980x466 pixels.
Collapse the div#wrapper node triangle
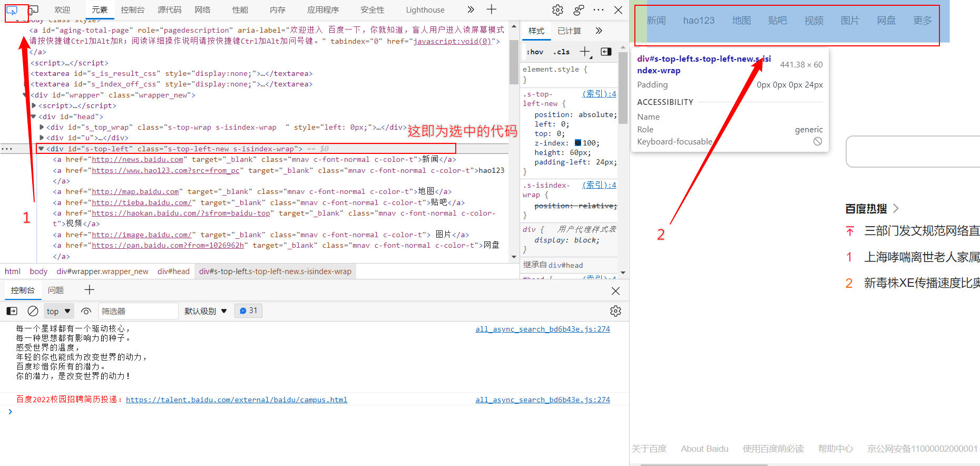pyautogui.click(x=25, y=95)
